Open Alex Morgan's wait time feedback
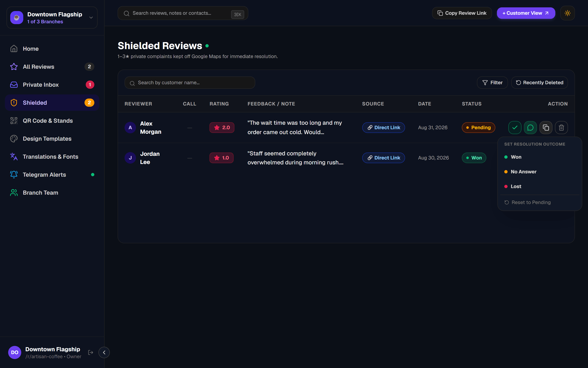Viewport: 588px width, 368px height. pyautogui.click(x=295, y=128)
